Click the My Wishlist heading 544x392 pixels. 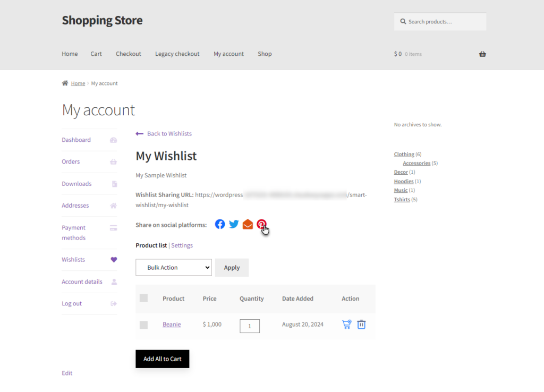coord(166,156)
